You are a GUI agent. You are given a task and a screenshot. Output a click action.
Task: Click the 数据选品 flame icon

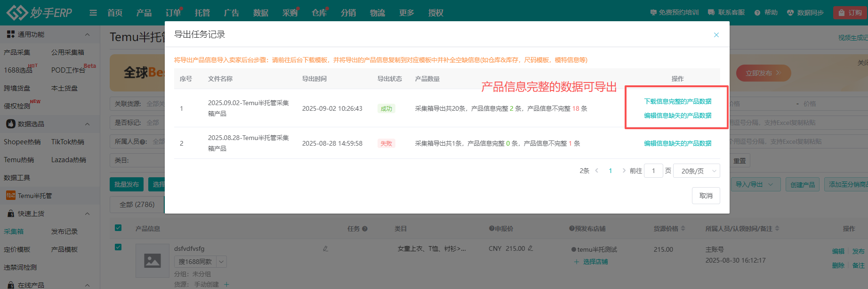(11, 124)
